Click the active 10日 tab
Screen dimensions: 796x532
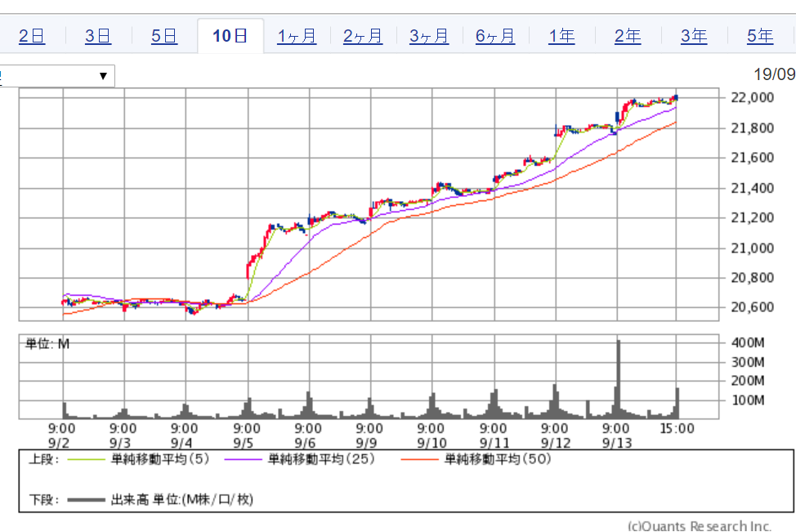click(230, 36)
